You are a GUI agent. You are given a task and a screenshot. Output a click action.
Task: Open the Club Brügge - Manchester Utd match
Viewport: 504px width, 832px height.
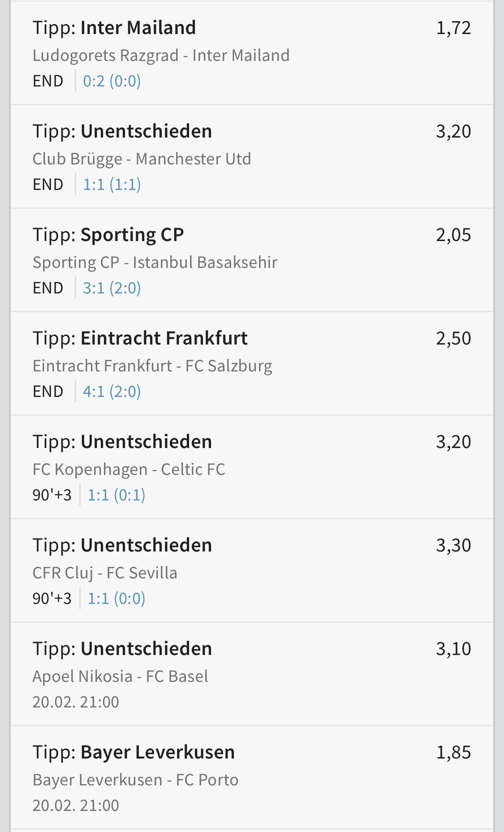[x=142, y=159]
